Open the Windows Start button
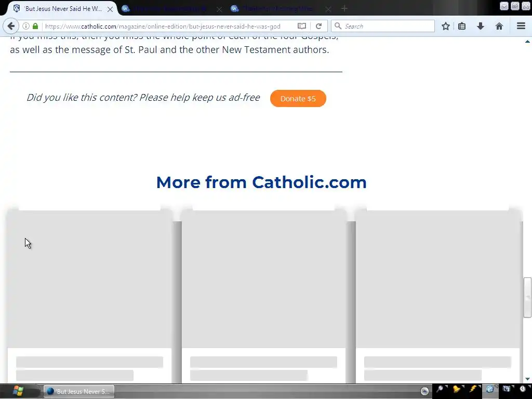The image size is (532, 399). click(18, 391)
